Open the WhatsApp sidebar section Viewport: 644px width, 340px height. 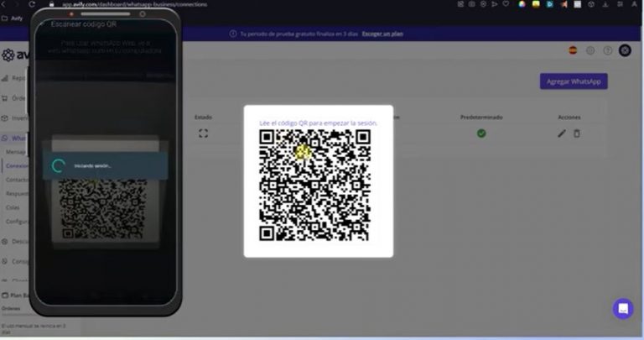pyautogui.click(x=14, y=139)
